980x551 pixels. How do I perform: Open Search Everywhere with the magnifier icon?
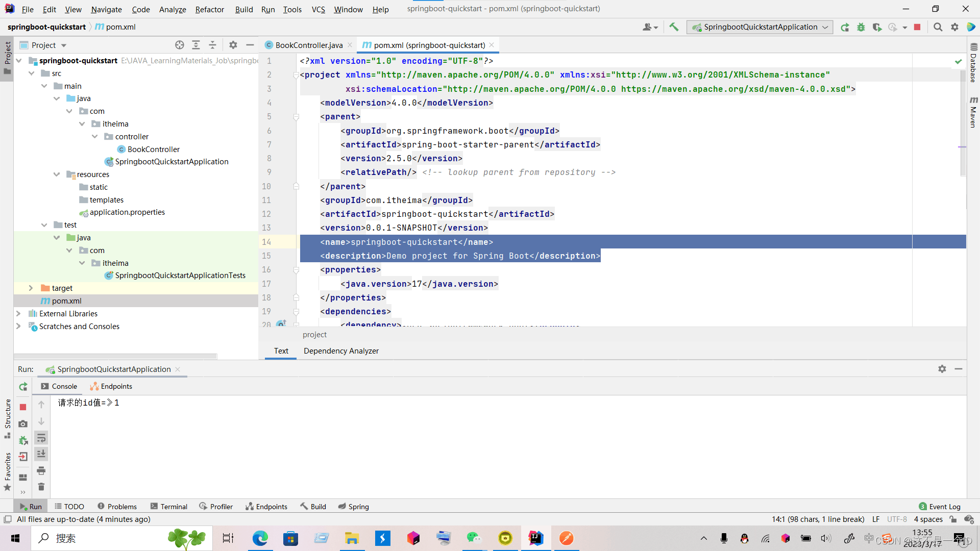938,27
